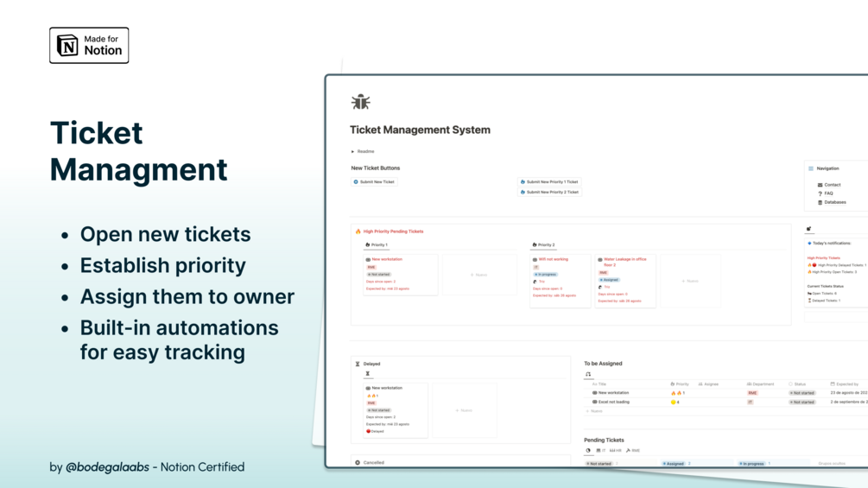Click the hourglass icon beside Delayed heading
This screenshot has width=868, height=488.
358,364
